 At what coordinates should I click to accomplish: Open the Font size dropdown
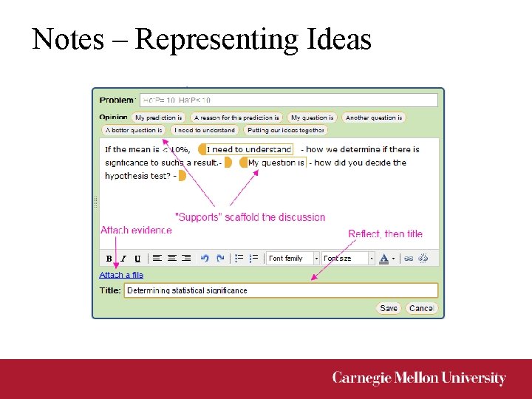coord(348,259)
